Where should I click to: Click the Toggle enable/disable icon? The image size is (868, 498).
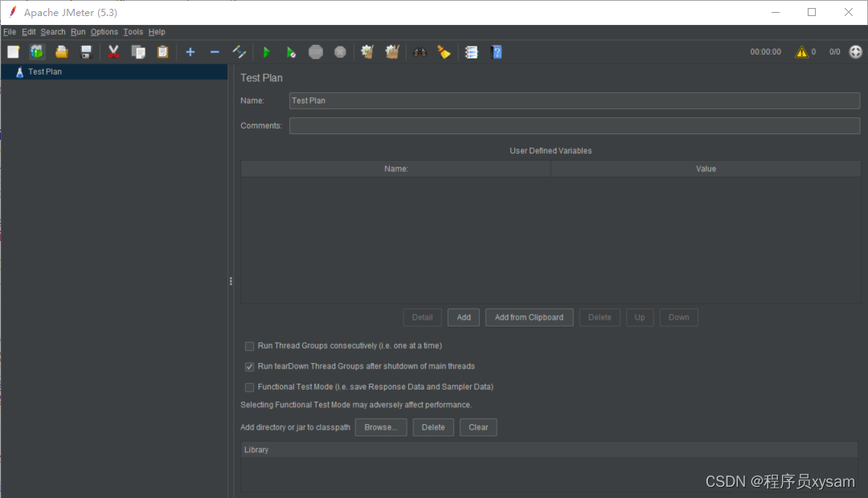(240, 52)
